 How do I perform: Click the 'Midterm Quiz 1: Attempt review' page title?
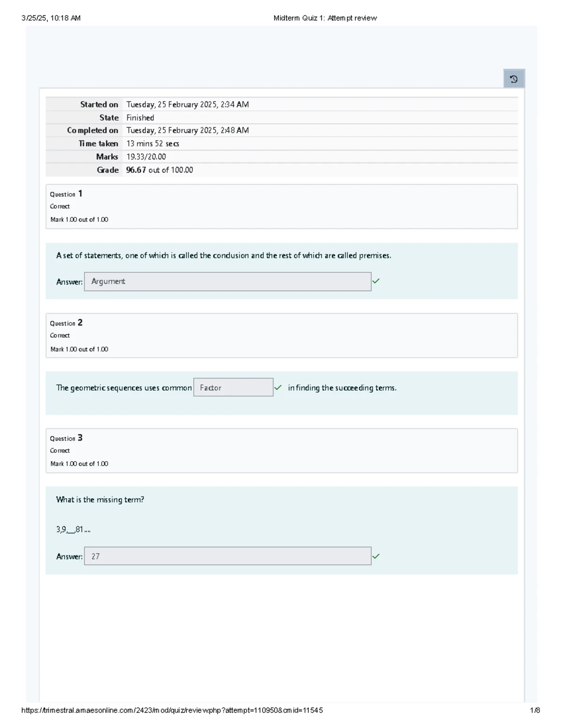[x=325, y=18]
